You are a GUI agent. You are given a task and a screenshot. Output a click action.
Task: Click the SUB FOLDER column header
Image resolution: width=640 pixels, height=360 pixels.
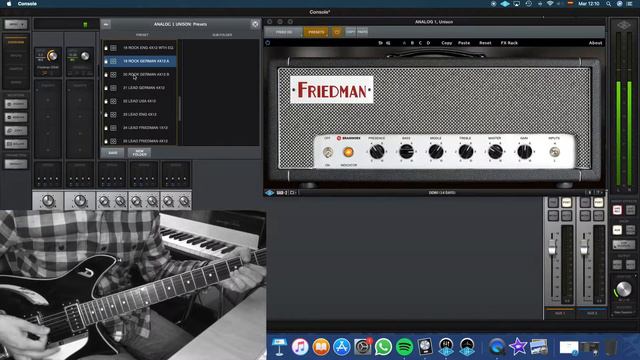point(222,35)
